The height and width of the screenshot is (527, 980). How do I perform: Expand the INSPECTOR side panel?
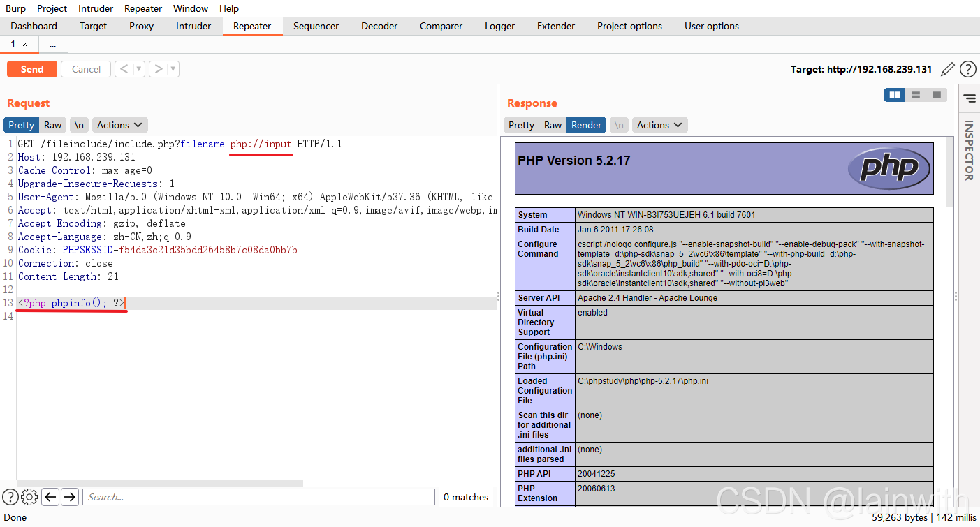pyautogui.click(x=969, y=150)
